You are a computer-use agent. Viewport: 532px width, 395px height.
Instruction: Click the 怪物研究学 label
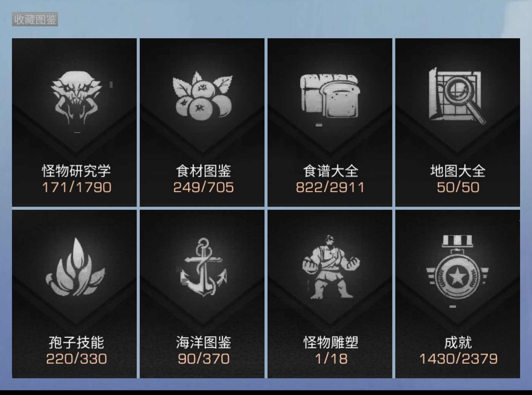(x=76, y=171)
